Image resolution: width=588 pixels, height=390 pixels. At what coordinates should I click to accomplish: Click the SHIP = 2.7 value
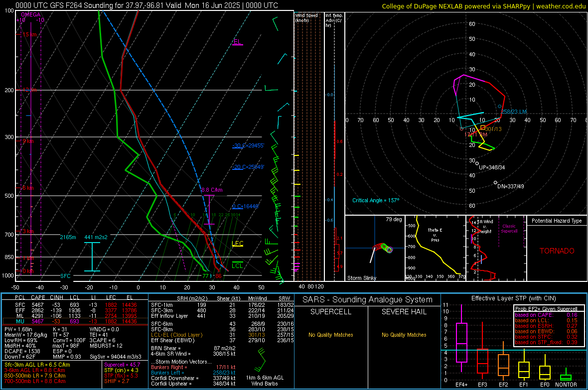[x=117, y=381]
